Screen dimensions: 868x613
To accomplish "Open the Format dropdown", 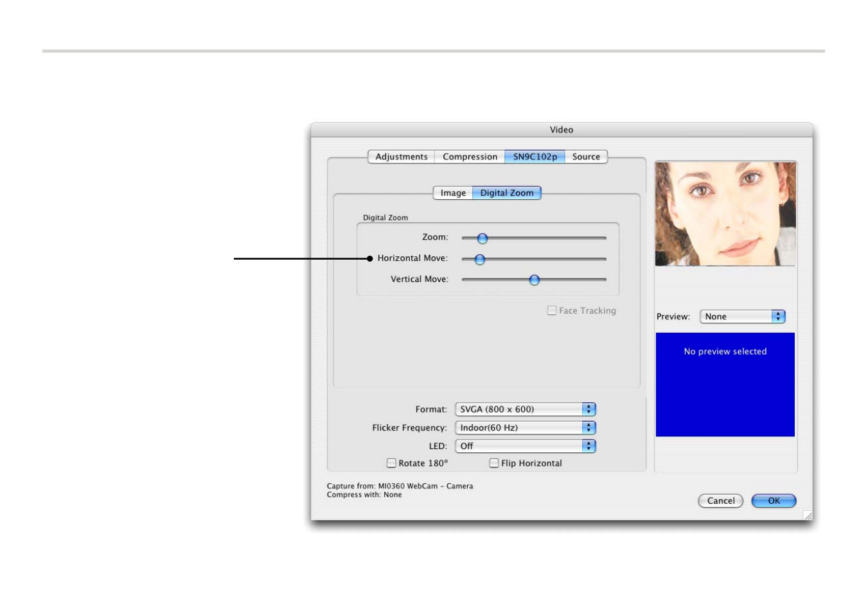I will click(x=526, y=409).
